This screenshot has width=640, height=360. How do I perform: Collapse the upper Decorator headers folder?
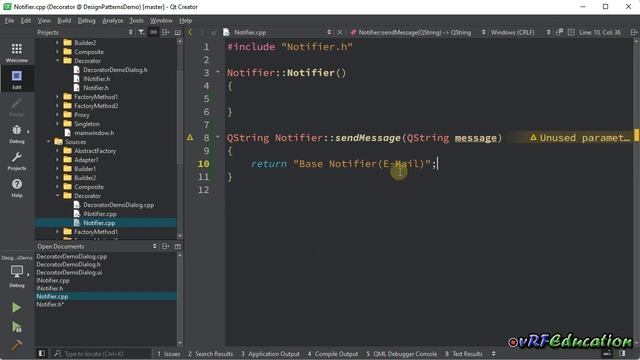58,61
